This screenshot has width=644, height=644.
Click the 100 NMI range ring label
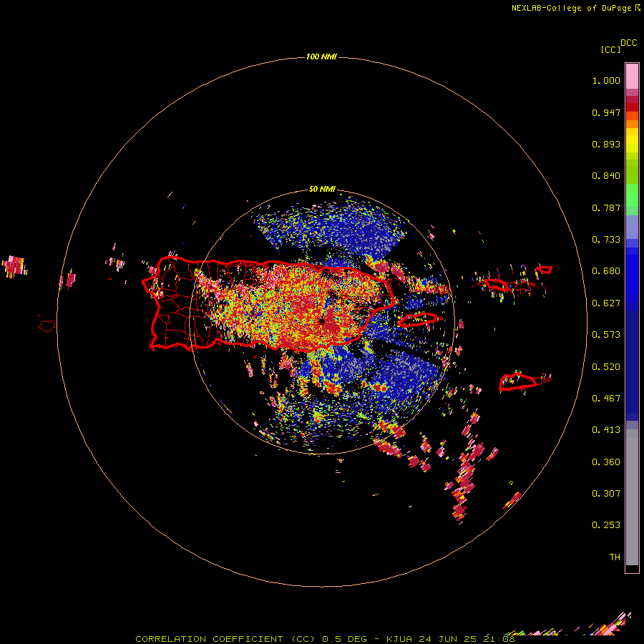(x=321, y=57)
